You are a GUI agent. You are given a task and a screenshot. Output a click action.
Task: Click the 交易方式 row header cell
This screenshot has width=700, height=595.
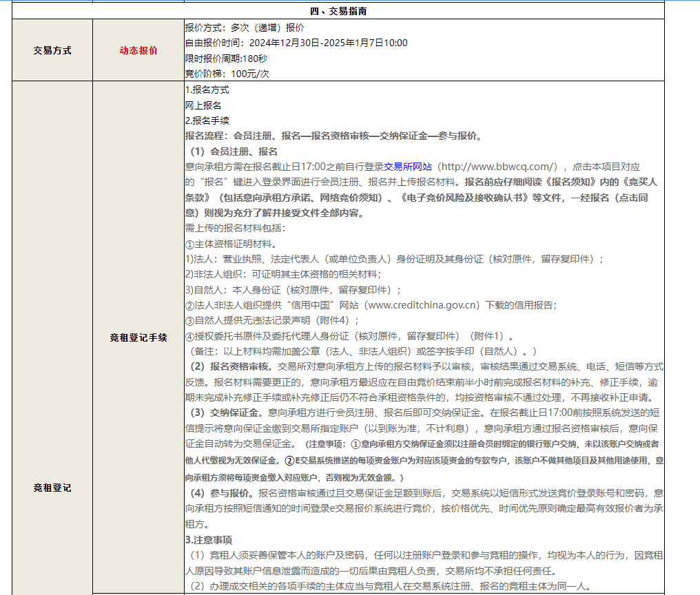pos(52,50)
